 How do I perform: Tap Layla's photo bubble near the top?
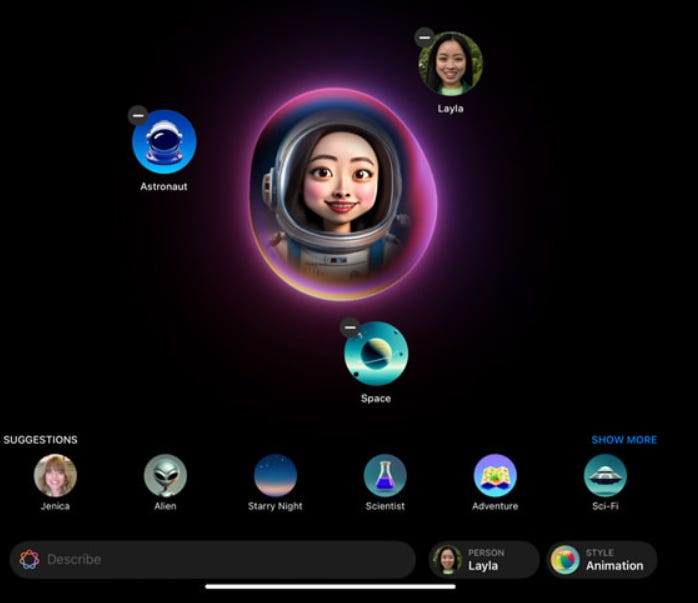(x=450, y=63)
